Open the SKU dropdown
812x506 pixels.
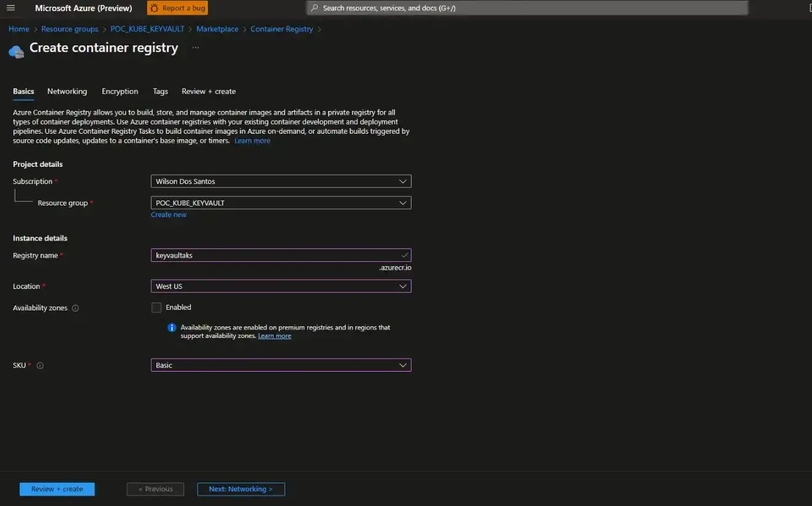tap(281, 365)
